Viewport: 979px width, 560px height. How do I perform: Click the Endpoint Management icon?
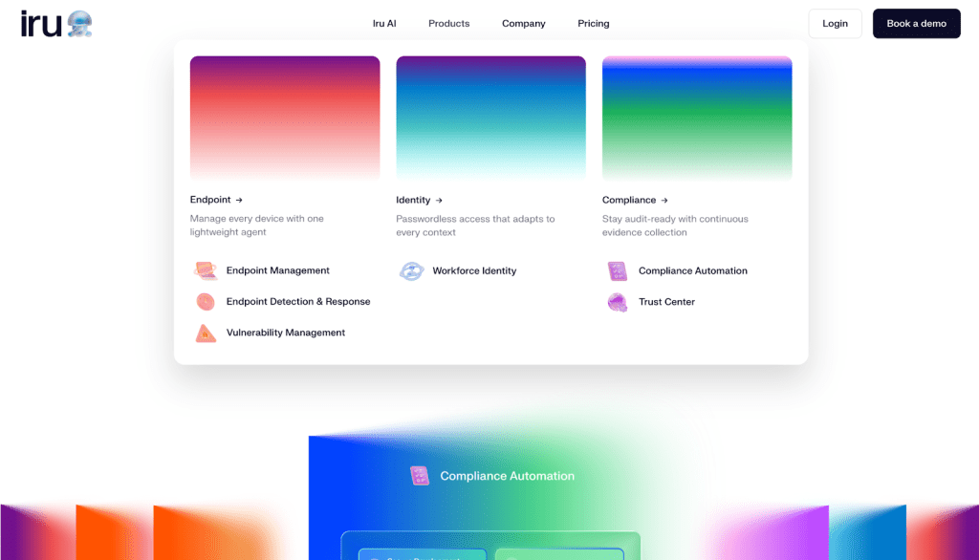tap(206, 270)
